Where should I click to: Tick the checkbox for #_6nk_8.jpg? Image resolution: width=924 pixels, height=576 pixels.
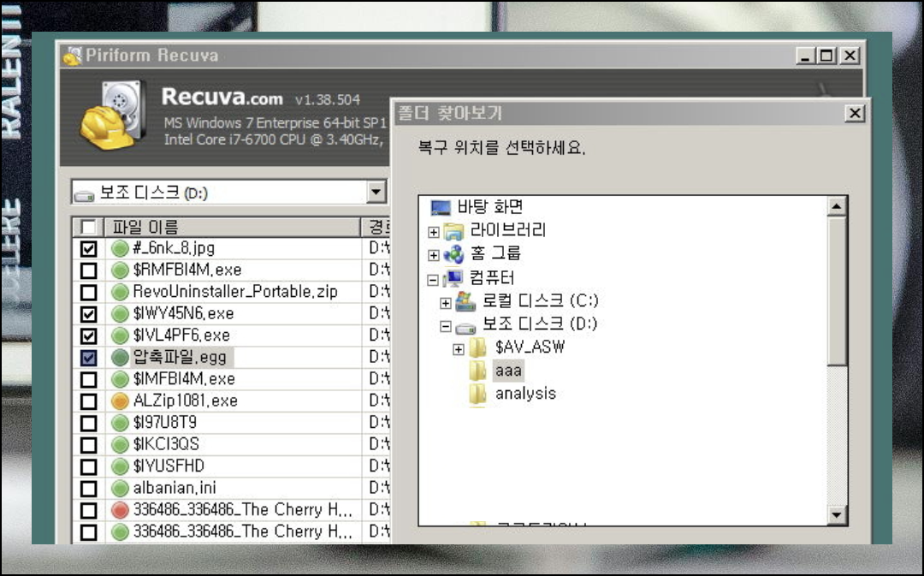tap(88, 249)
